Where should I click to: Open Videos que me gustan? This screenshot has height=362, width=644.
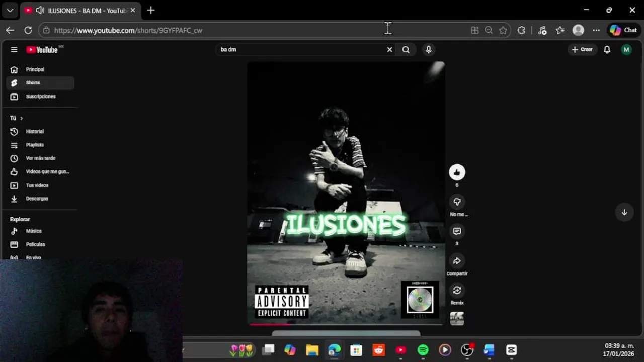tap(40, 172)
